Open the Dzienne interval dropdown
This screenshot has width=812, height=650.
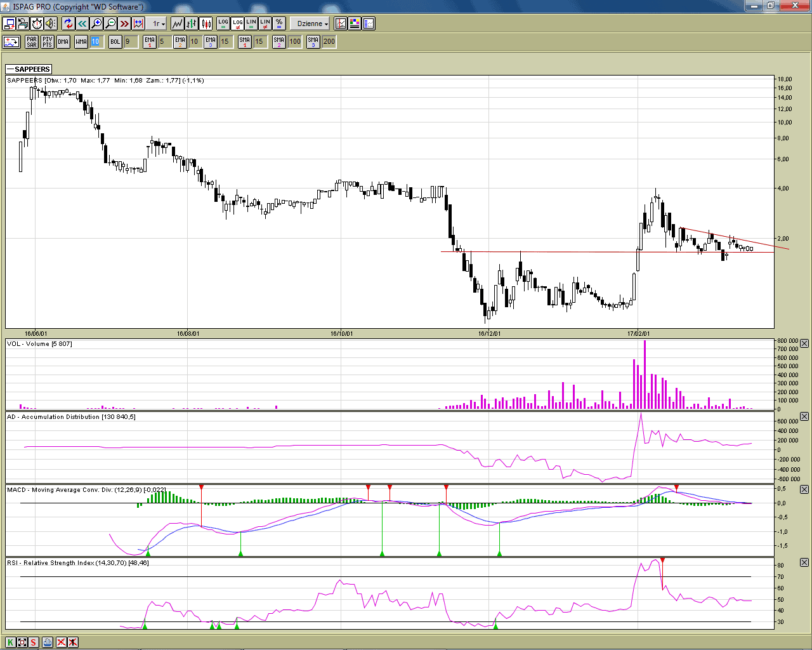[312, 23]
